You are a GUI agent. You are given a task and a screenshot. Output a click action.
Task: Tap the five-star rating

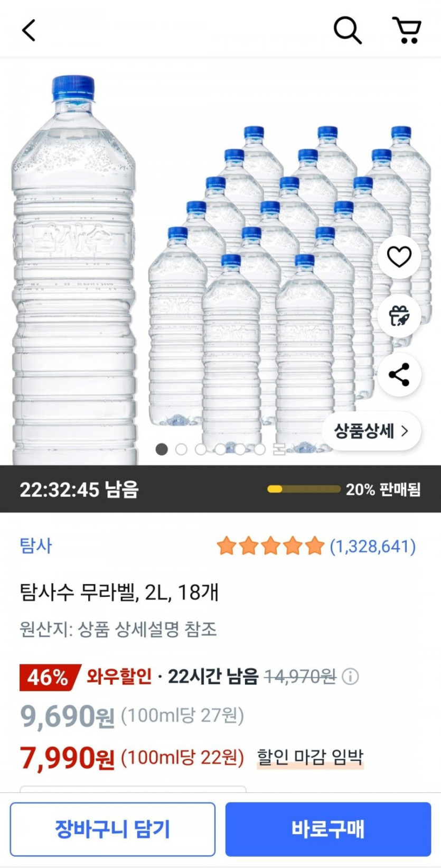point(270,546)
